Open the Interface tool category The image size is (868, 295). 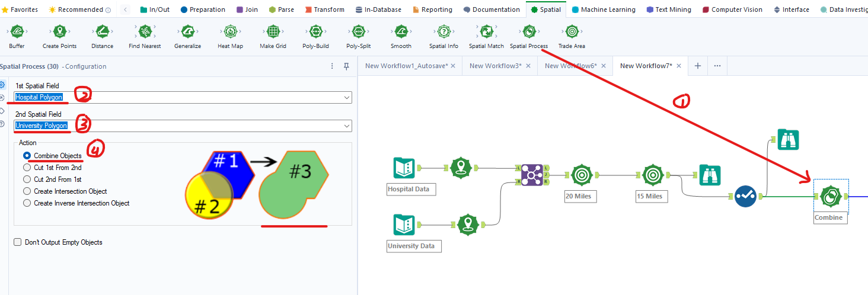tap(792, 9)
